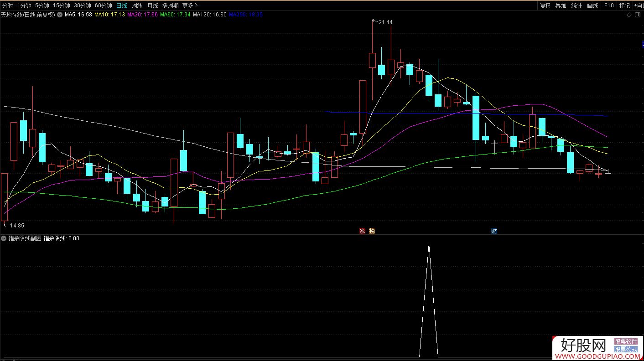The width and height of the screenshot is (644, 361).
Task: Open F10 company info
Action: [x=609, y=5]
